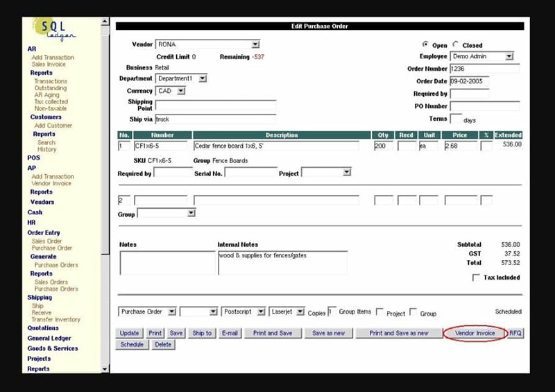Open the Order Entry menu section
Viewport: 555px width, 392px height.
point(44,232)
